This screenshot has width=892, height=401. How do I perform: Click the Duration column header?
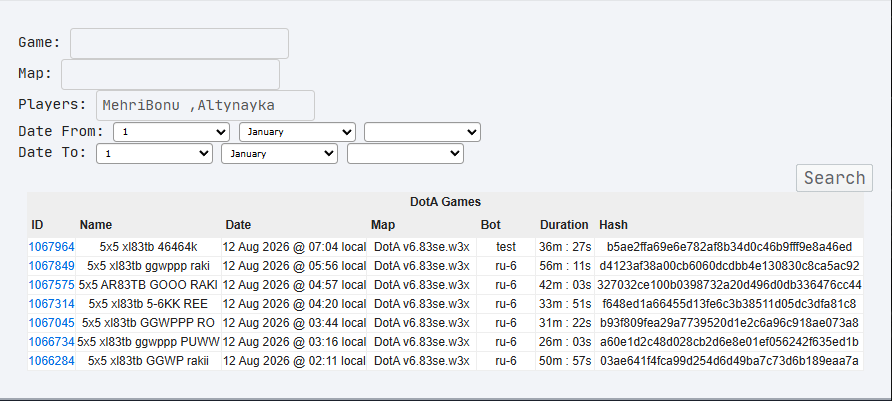(x=564, y=225)
